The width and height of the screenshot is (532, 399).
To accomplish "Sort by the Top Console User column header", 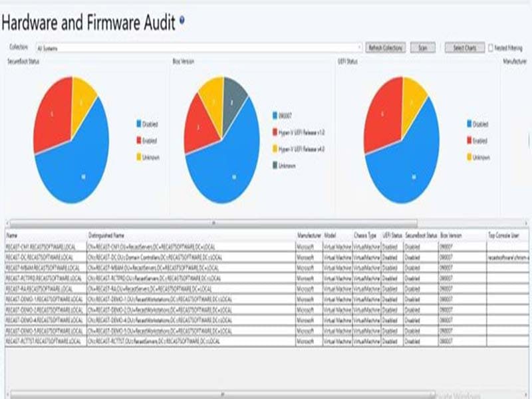I will [x=508, y=235].
